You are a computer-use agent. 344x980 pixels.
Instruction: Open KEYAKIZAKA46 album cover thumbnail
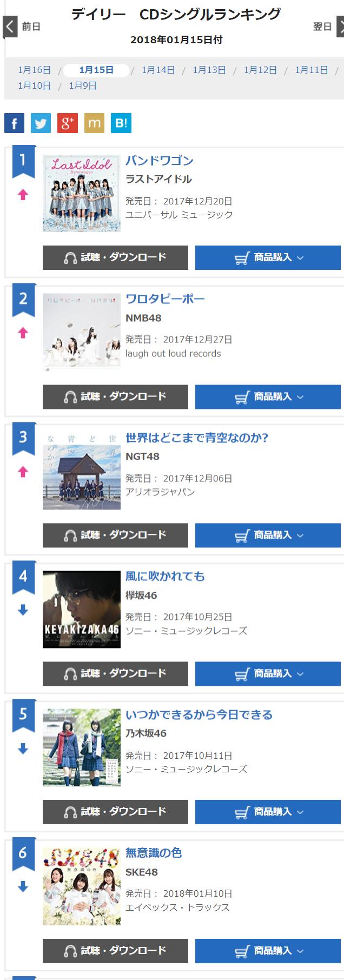tap(82, 610)
